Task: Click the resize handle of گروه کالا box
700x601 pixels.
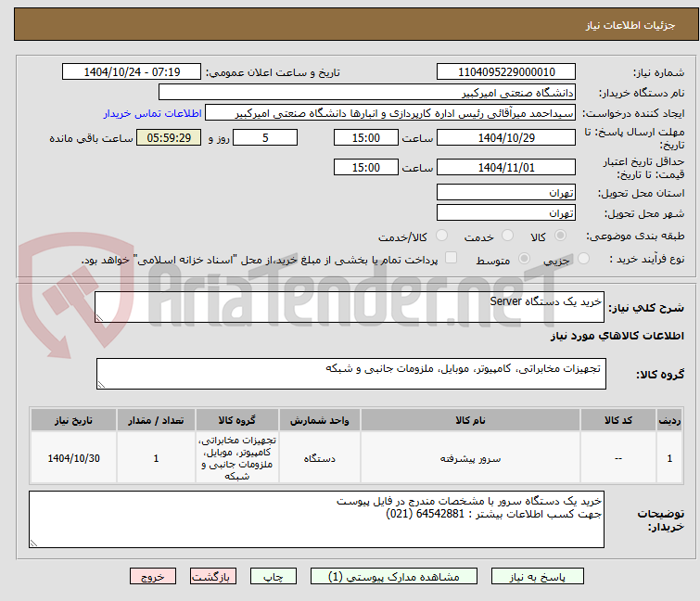Action: tap(101, 385)
